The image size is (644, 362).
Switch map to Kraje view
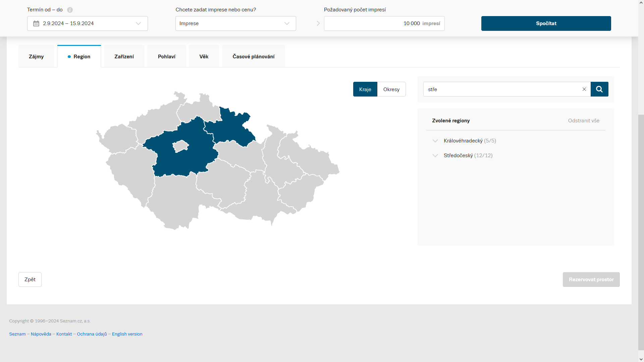pos(365,89)
